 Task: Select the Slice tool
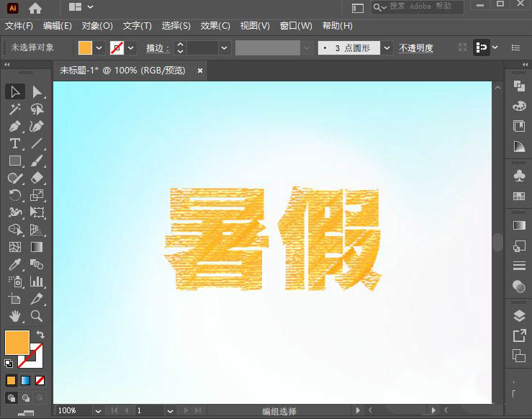[37, 299]
